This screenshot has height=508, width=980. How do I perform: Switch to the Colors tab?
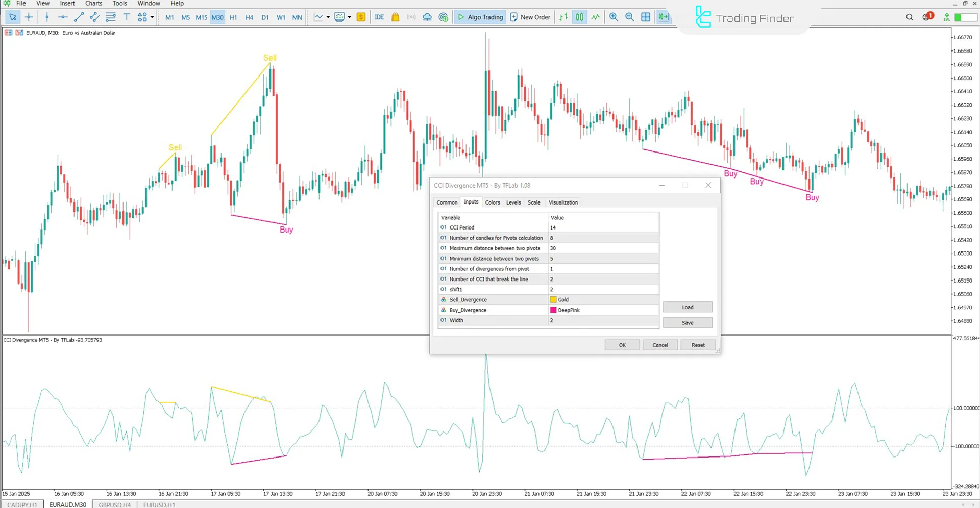click(x=493, y=202)
